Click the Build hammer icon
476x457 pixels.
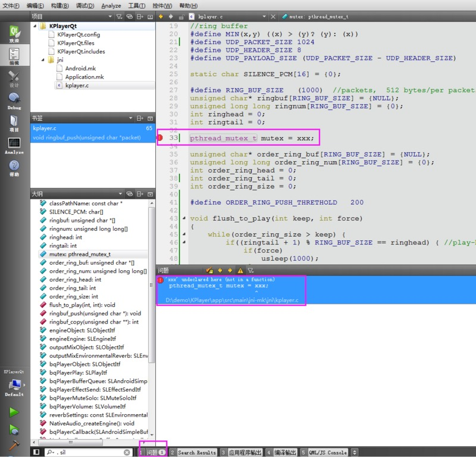(x=14, y=445)
